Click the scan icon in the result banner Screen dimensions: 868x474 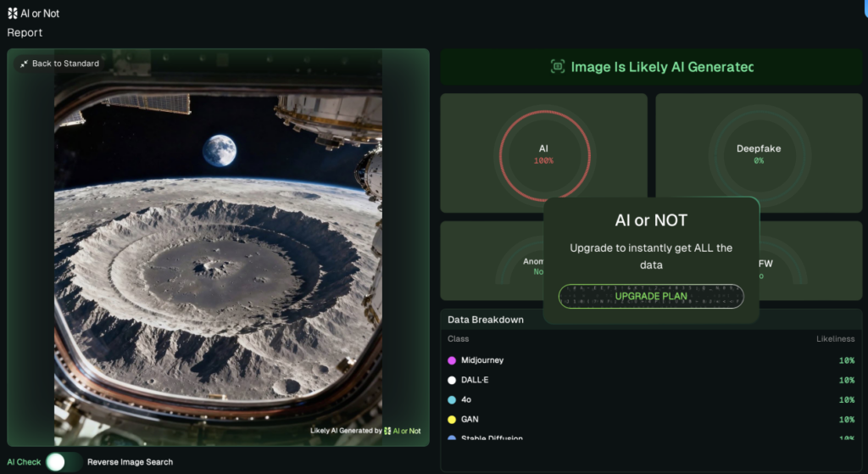tap(557, 67)
